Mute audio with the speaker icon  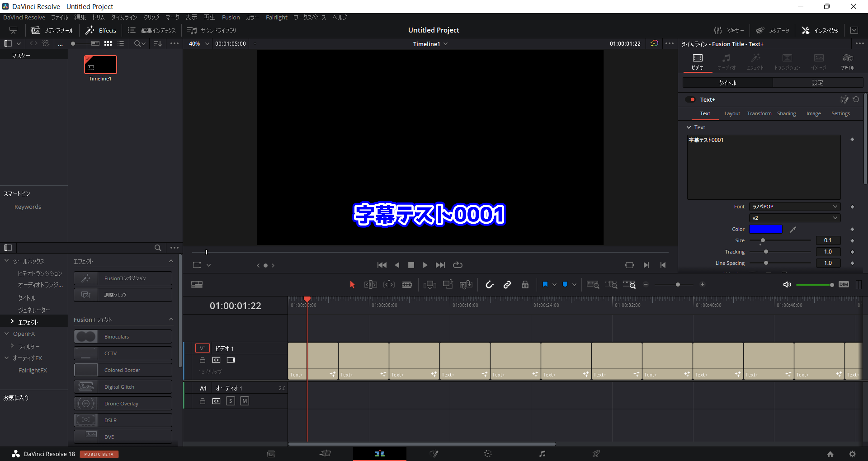click(787, 285)
